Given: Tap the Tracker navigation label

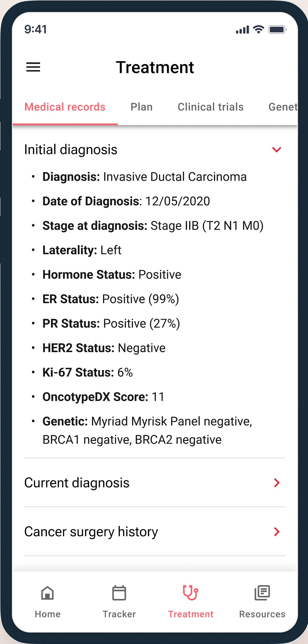Looking at the screenshot, I should point(119,614).
